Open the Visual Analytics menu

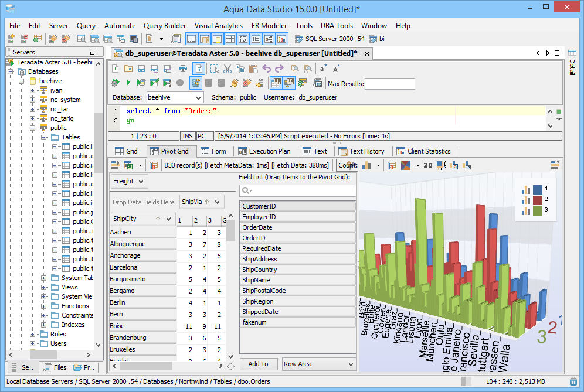[x=219, y=26]
